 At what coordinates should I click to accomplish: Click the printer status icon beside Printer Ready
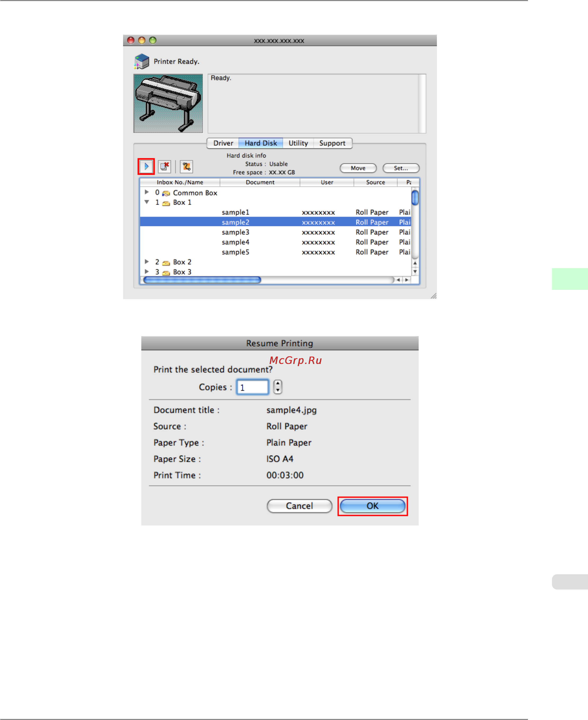[142, 61]
